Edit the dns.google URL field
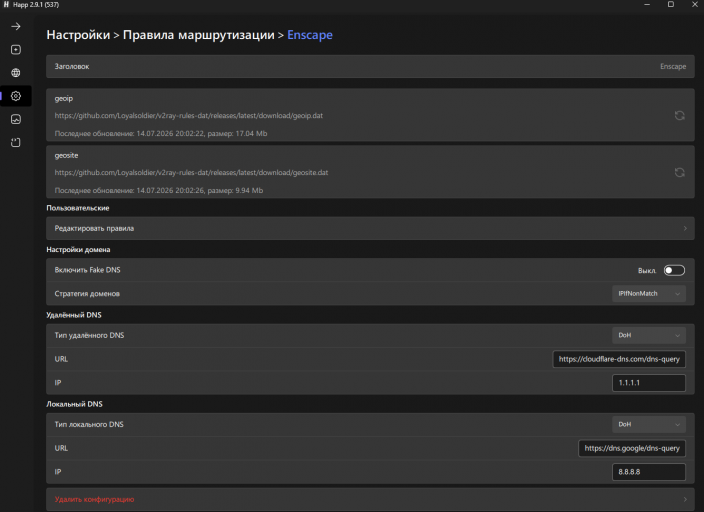Viewport: 704px width, 512px height. [632, 448]
